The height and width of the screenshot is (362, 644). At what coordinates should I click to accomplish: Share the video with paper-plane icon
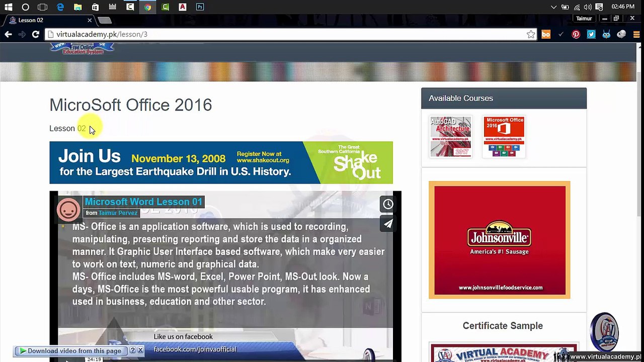click(388, 224)
